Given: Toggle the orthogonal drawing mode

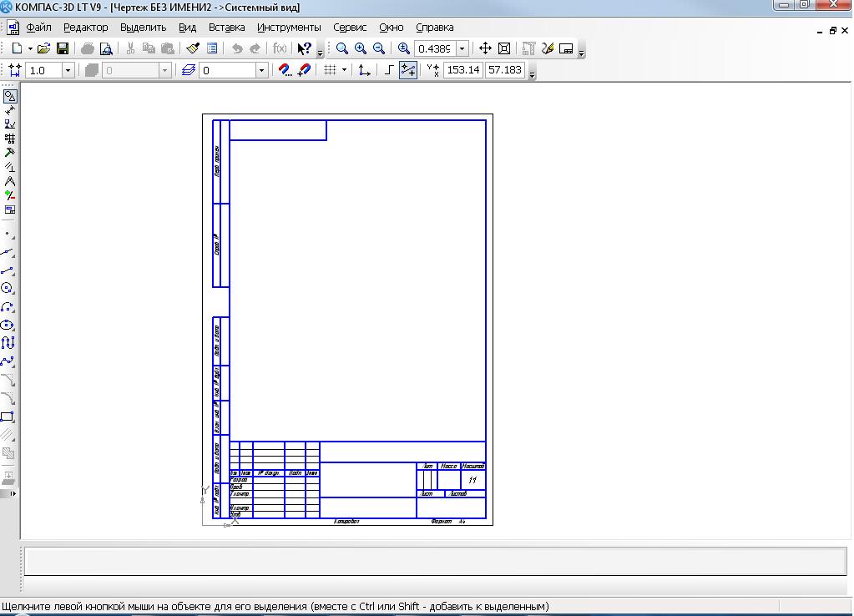Looking at the screenshot, I should pos(389,70).
